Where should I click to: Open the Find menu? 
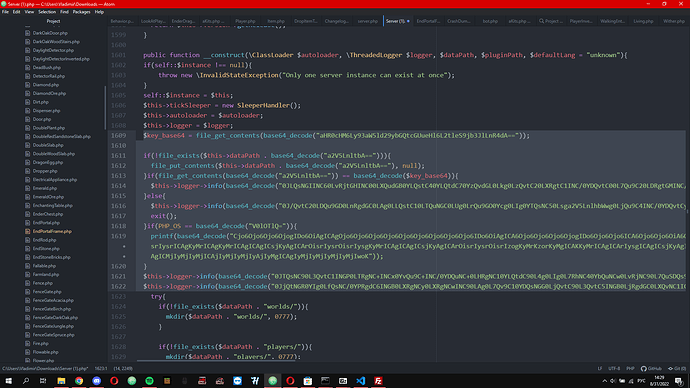pos(64,12)
